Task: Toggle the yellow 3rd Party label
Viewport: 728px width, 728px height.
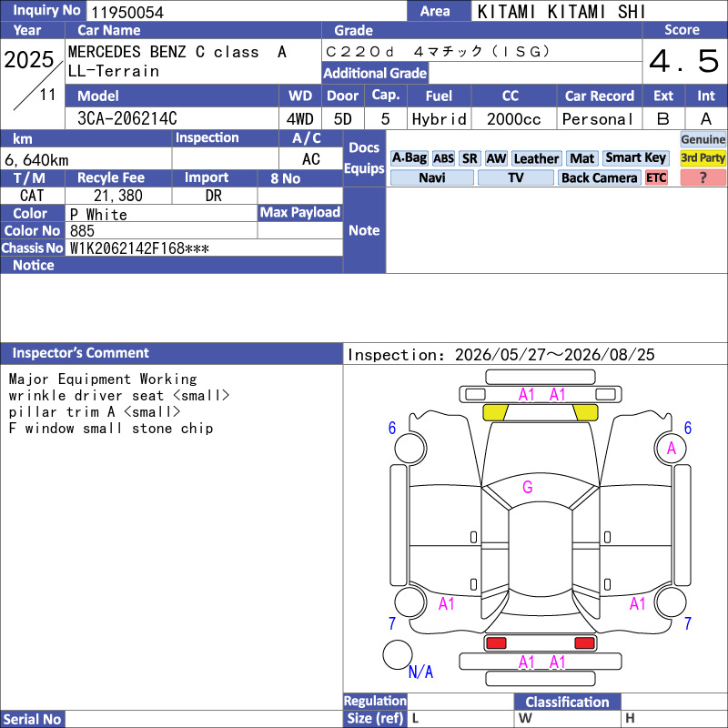Action: click(703, 158)
